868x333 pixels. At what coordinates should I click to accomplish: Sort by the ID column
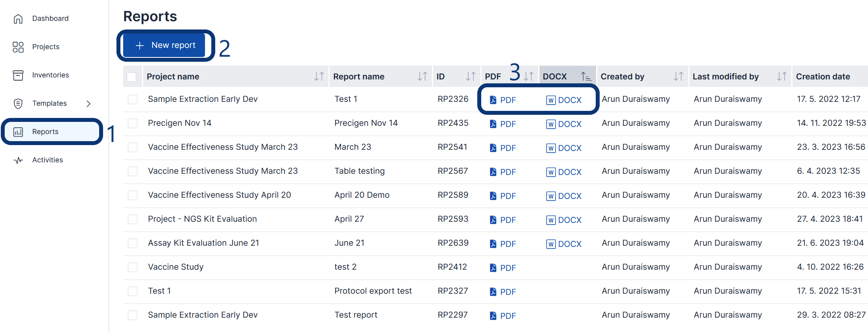(471, 76)
